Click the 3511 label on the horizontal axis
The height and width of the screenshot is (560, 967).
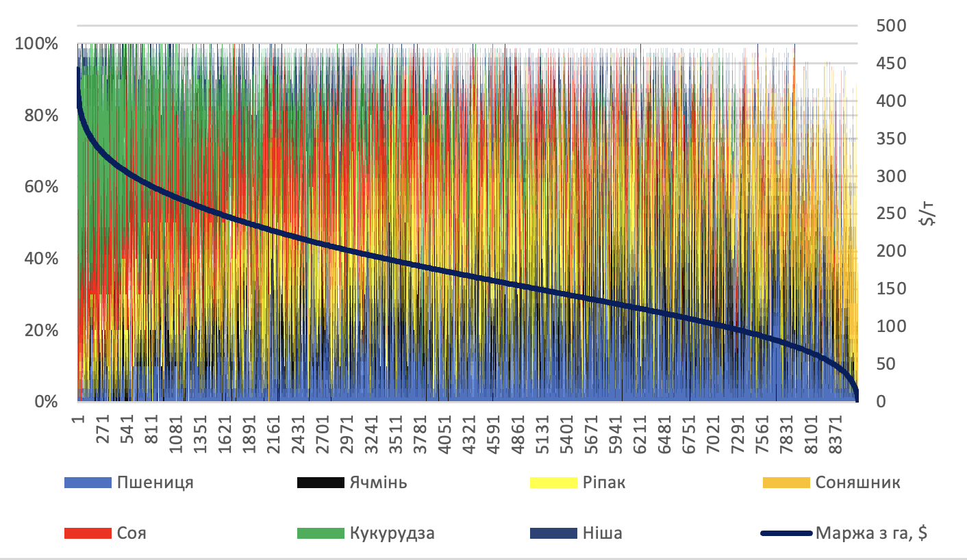(x=397, y=434)
